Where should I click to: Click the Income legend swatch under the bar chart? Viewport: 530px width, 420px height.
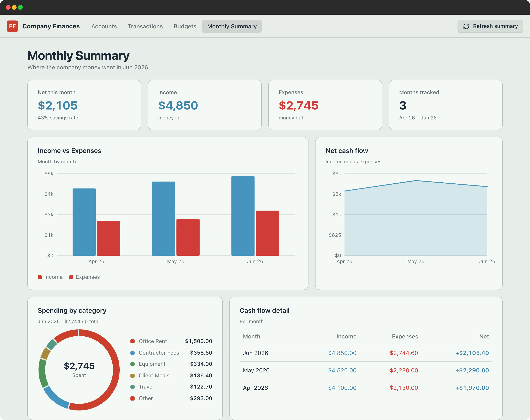pos(40,277)
